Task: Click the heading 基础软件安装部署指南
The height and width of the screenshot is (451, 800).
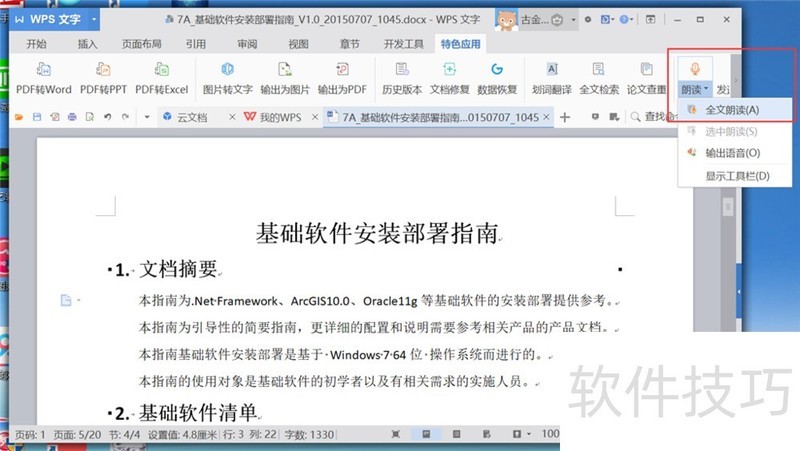Action: tap(377, 233)
